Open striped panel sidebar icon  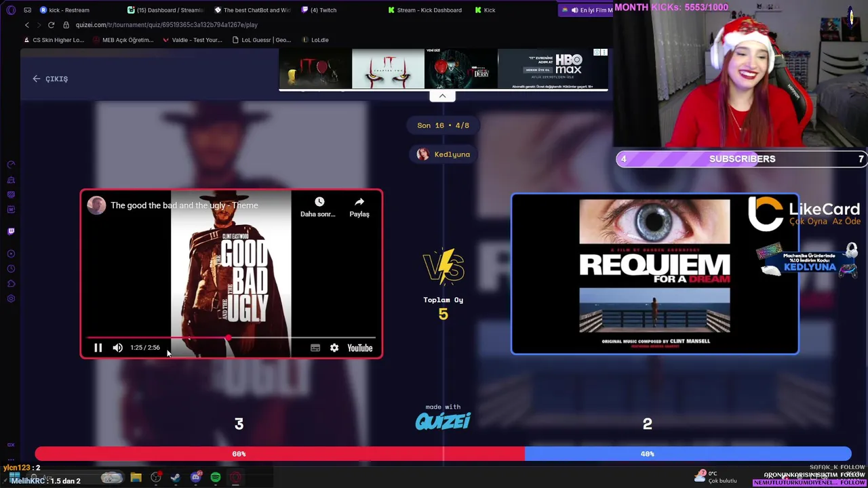coord(11,195)
